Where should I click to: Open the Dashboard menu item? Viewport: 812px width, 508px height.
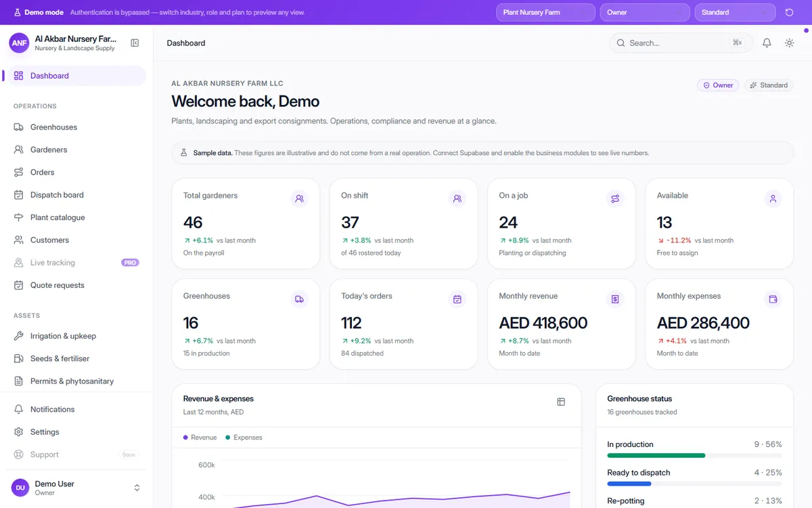(76, 76)
